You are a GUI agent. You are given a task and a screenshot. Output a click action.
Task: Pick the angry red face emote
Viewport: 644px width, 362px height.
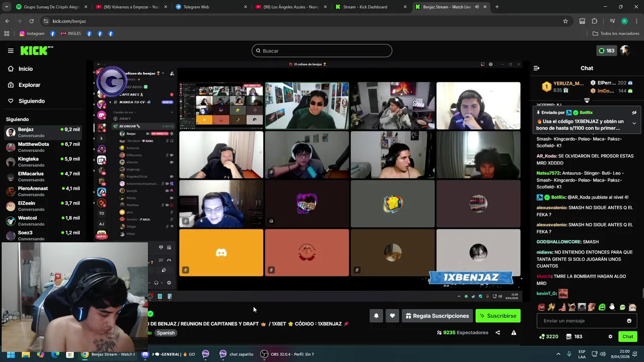(541, 307)
